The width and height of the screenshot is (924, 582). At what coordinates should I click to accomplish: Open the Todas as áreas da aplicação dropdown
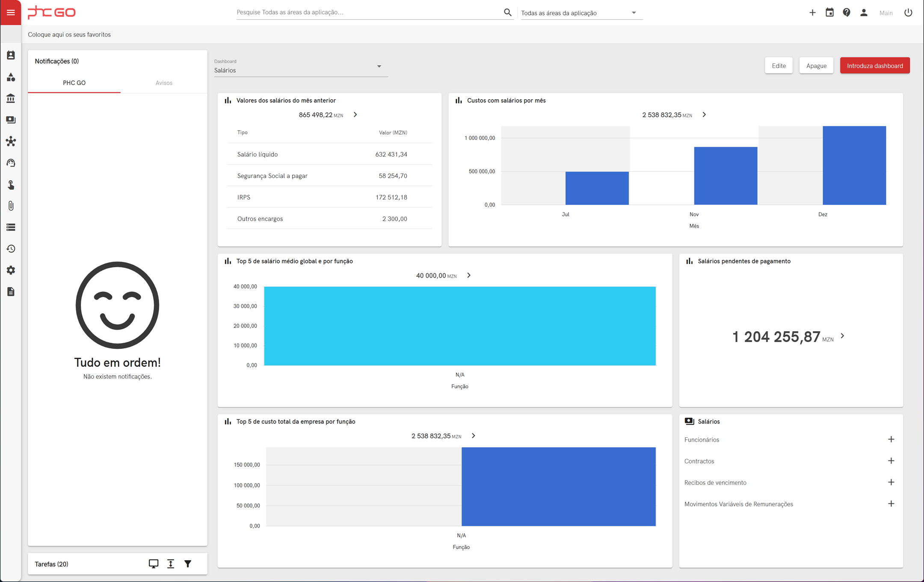click(x=581, y=13)
